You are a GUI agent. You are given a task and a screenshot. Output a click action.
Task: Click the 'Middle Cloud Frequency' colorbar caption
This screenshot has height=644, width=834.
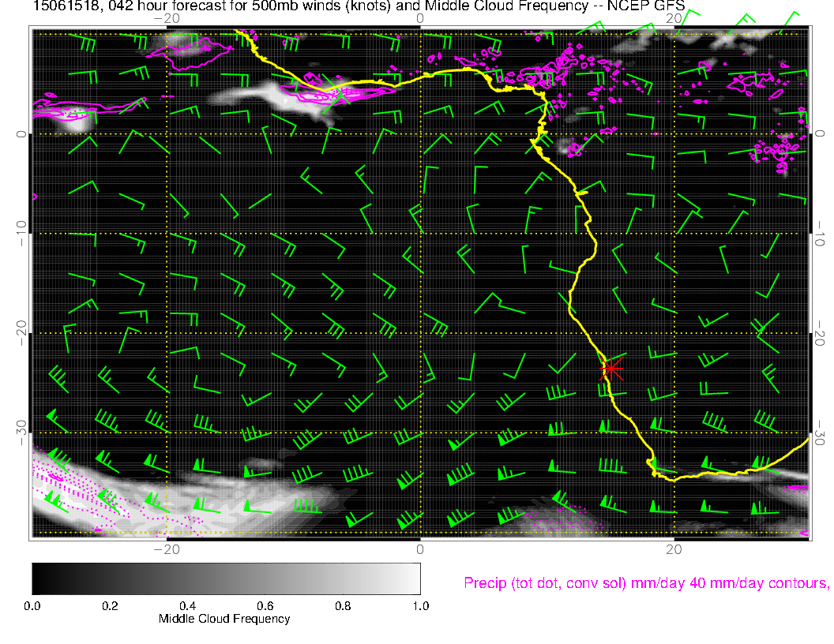click(x=224, y=619)
